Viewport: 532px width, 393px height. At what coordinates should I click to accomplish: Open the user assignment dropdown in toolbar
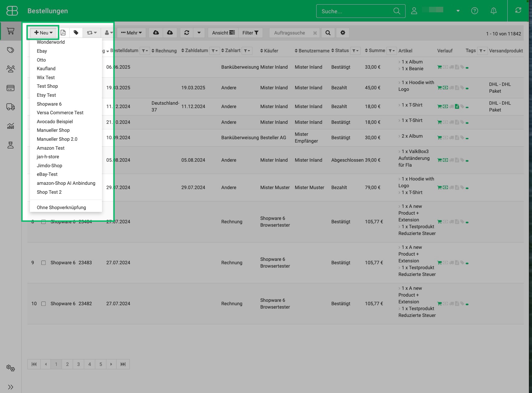[108, 33]
